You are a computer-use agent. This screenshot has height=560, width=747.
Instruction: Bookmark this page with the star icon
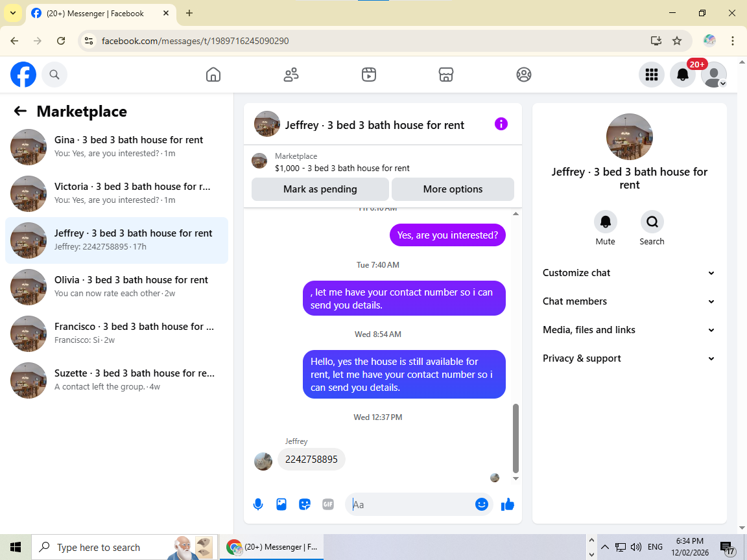pos(677,41)
